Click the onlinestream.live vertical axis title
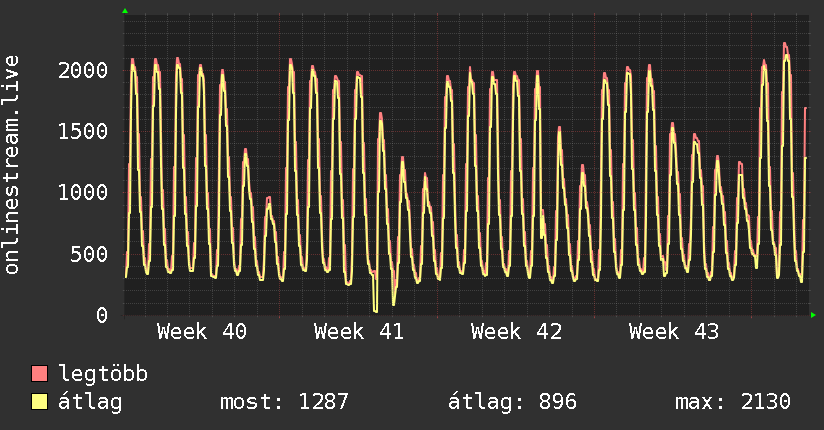The width and height of the screenshot is (824, 430). [11, 165]
